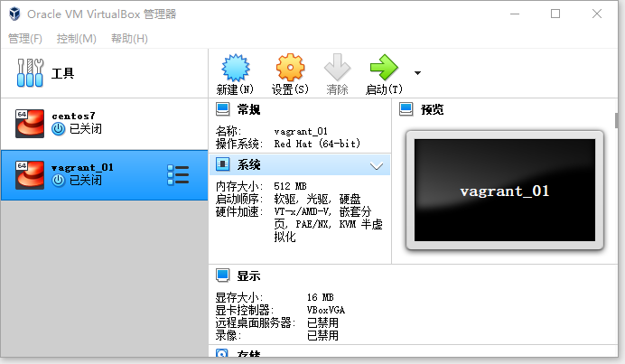Click the 'Red Hat (64-bit)' value
This screenshot has width=625, height=364.
click(317, 144)
